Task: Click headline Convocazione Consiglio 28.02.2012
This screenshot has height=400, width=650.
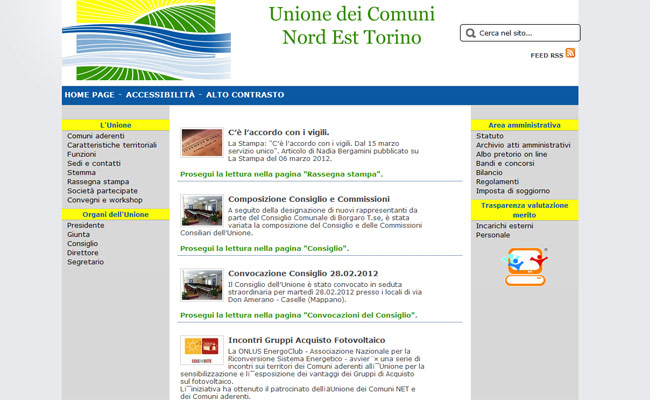Action: tap(303, 274)
